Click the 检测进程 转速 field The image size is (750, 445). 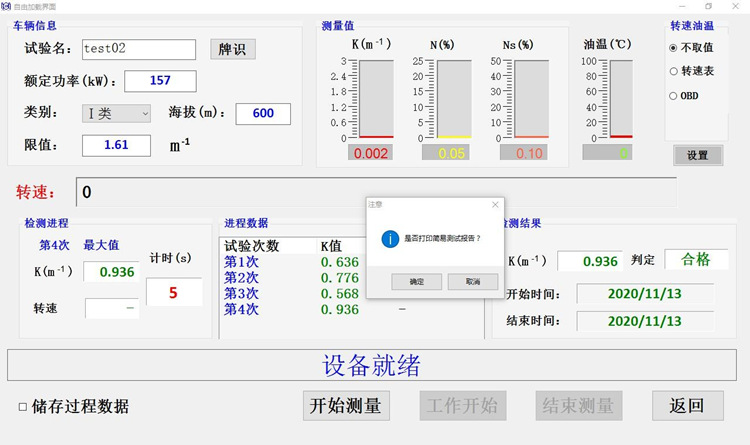112,308
